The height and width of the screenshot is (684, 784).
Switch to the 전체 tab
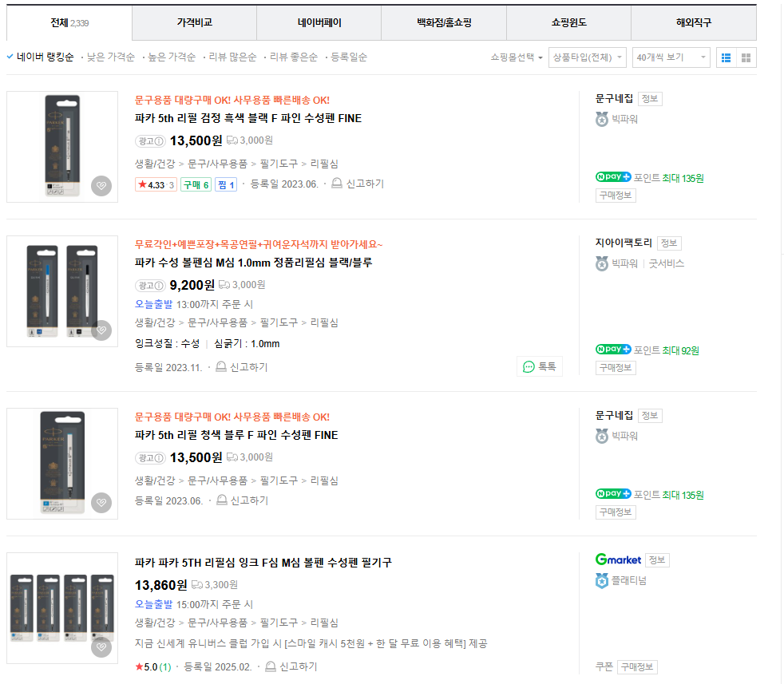69,23
